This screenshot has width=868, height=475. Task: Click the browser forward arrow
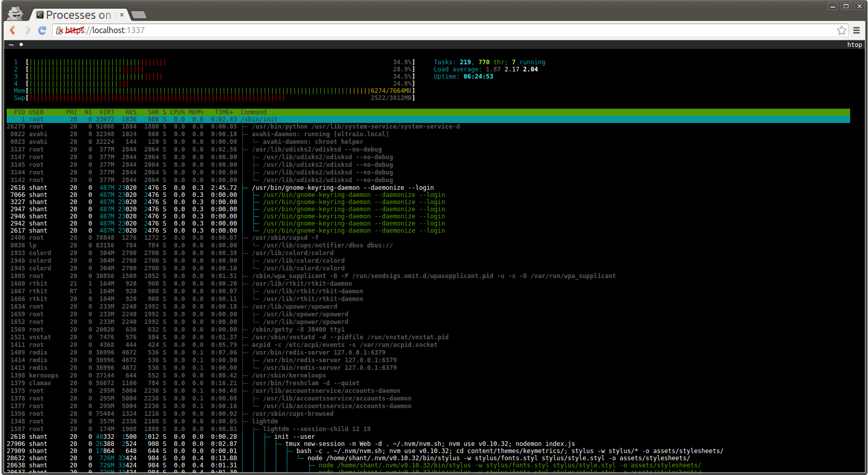click(x=28, y=31)
